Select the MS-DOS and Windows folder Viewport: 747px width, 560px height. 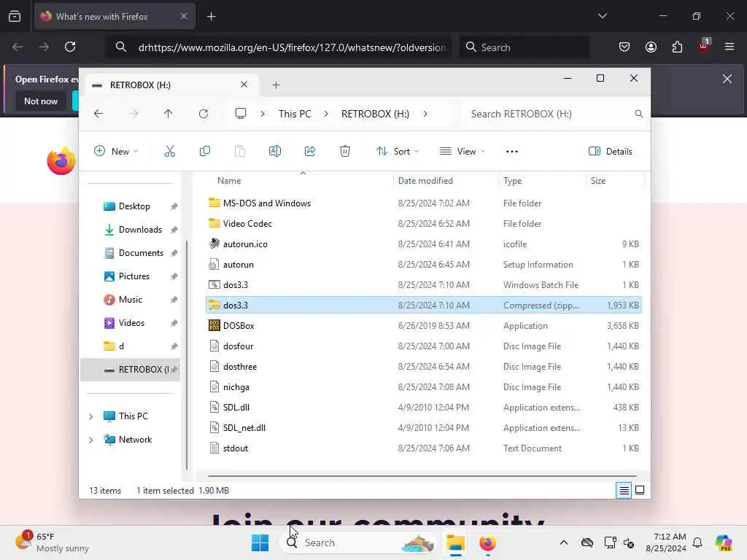267,203
